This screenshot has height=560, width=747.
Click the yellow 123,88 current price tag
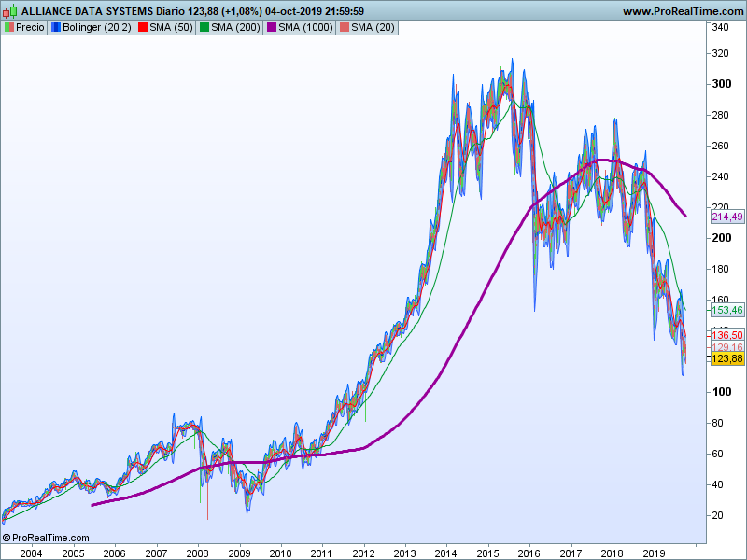click(727, 358)
